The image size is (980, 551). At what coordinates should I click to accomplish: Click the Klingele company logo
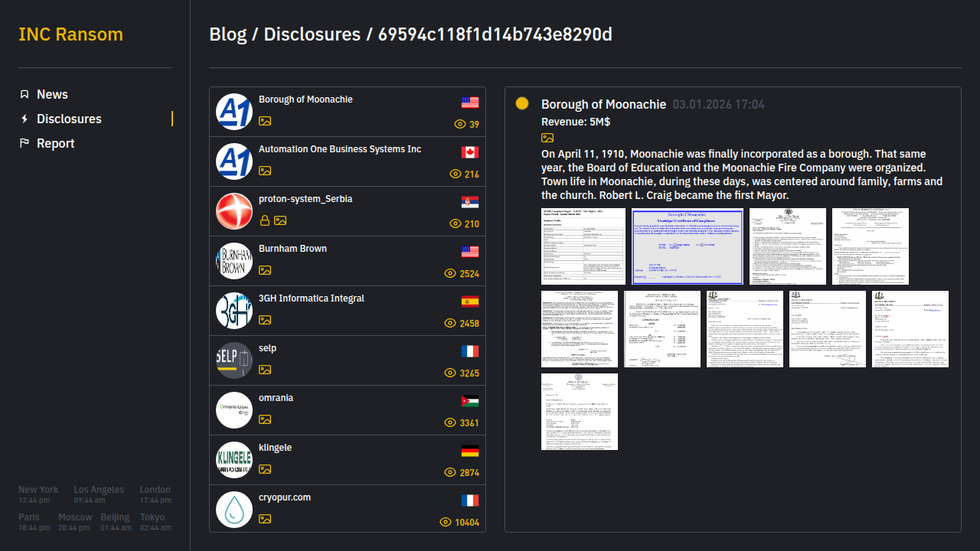click(234, 460)
